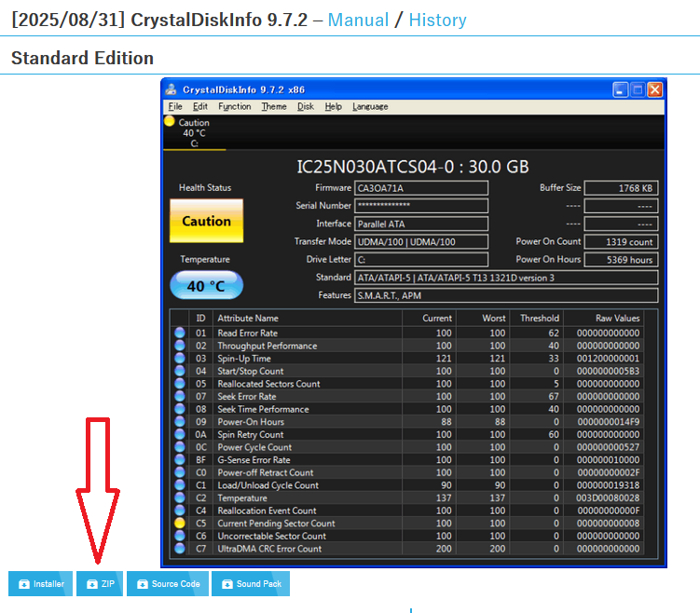700x613 pixels.
Task: Open the File menu
Action: [x=175, y=106]
